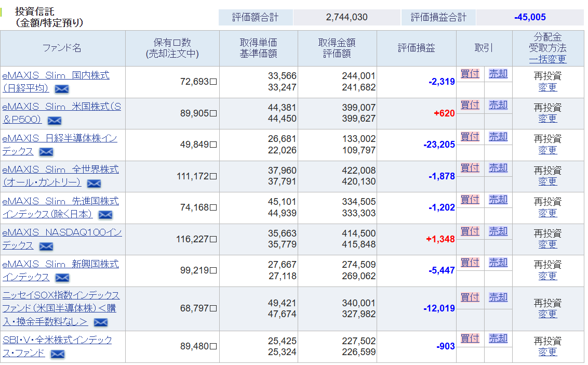Click 変更 for eMAXIS Slim 全世界株式 distribution
Image resolution: width=588 pixels, height=365 pixels.
click(x=547, y=181)
